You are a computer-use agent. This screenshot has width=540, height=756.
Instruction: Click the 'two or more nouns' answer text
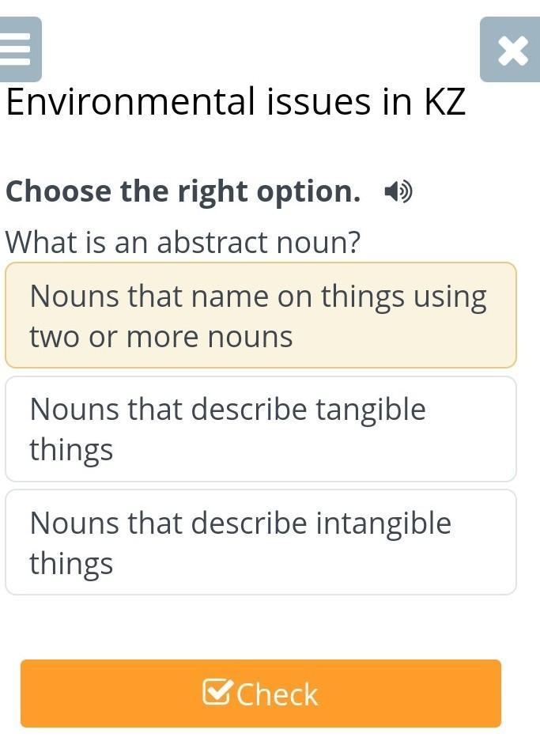coord(161,337)
